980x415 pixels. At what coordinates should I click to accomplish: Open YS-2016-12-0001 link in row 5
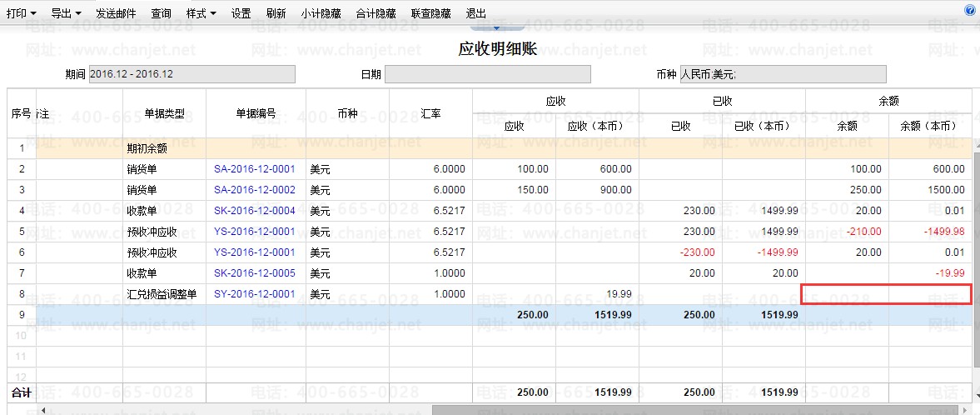[x=255, y=232]
